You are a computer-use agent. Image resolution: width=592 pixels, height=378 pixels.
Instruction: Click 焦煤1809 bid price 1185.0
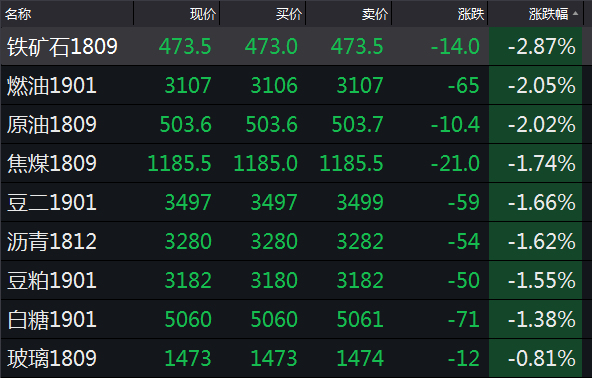point(265,164)
